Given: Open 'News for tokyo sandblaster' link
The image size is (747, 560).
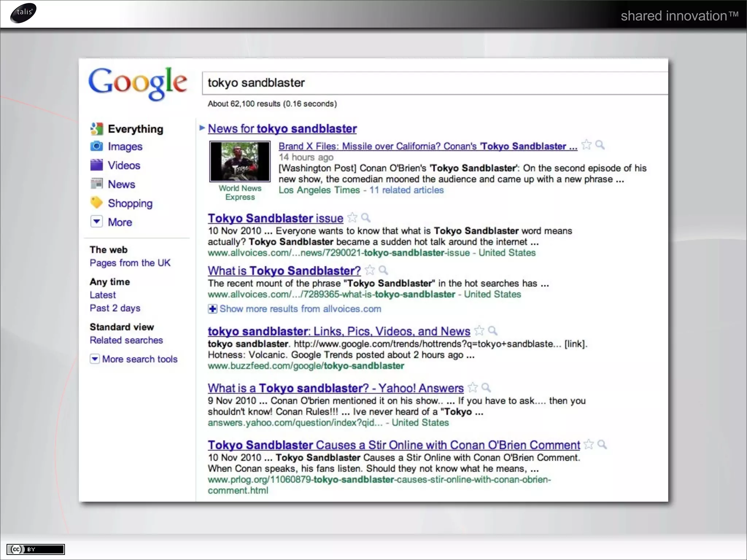Looking at the screenshot, I should [x=282, y=128].
